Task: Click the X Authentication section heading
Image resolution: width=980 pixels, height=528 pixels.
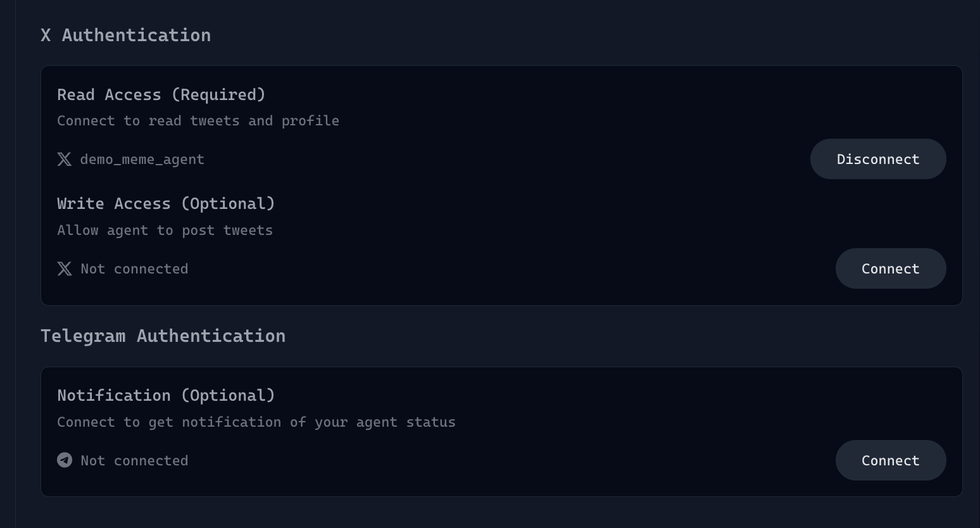Action: (x=125, y=35)
